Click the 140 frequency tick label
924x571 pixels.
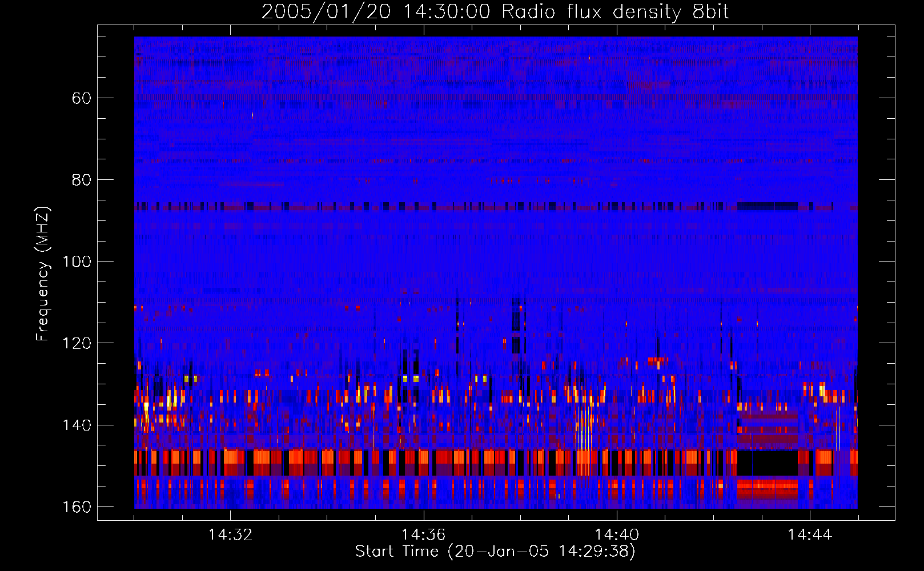tap(76, 425)
